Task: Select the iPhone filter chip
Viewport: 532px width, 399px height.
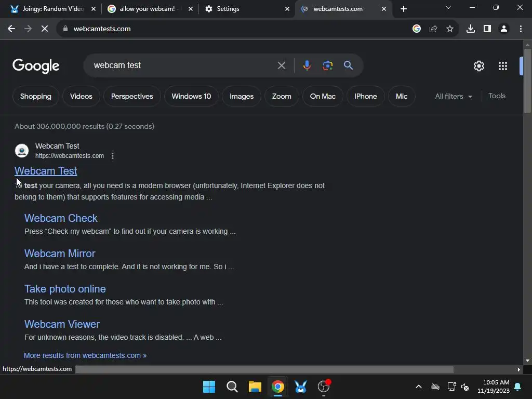Action: tap(365, 96)
